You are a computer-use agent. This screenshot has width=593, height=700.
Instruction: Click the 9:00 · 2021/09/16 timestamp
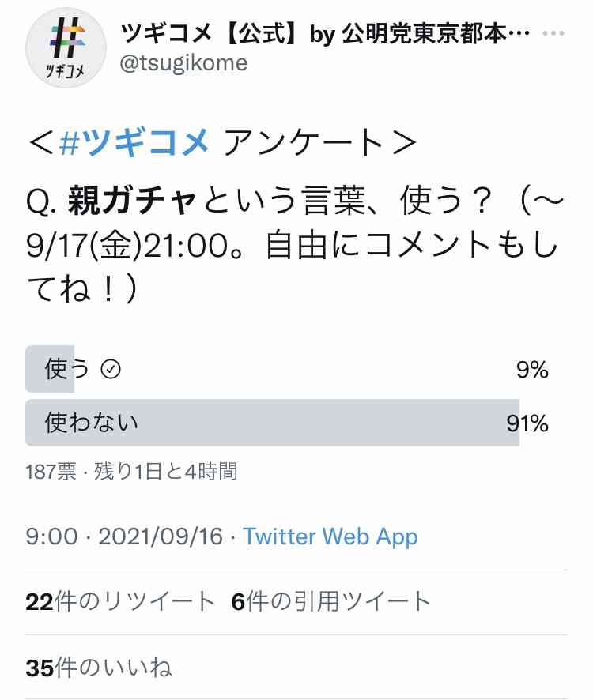click(124, 536)
